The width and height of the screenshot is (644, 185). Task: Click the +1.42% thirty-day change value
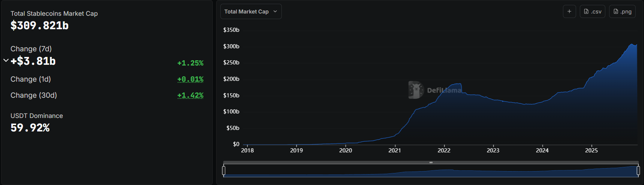pyautogui.click(x=190, y=95)
